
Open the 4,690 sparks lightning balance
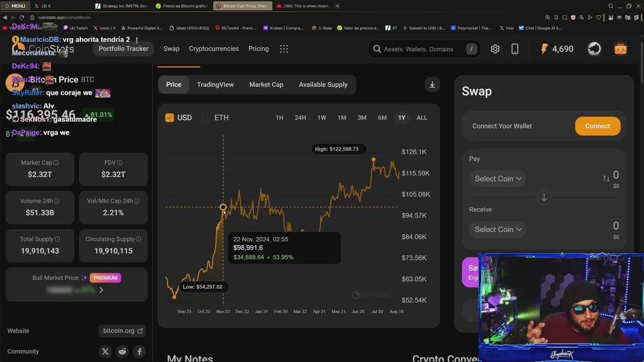tap(556, 49)
